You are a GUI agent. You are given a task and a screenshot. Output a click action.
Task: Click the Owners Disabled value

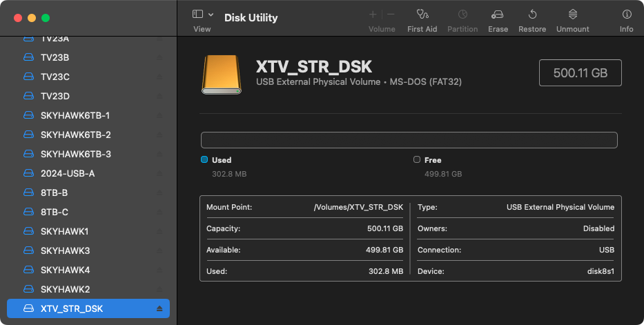pos(599,228)
